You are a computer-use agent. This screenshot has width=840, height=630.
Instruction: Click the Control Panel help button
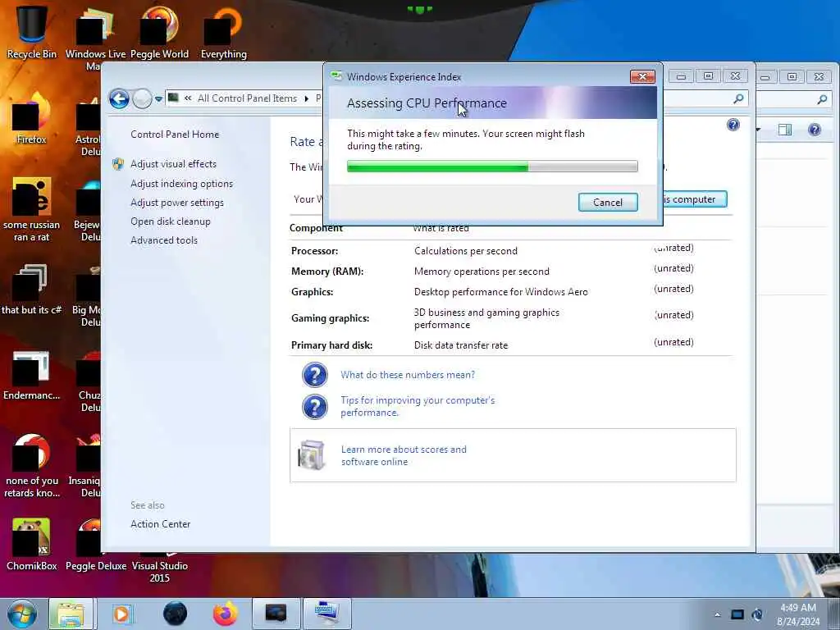point(733,125)
